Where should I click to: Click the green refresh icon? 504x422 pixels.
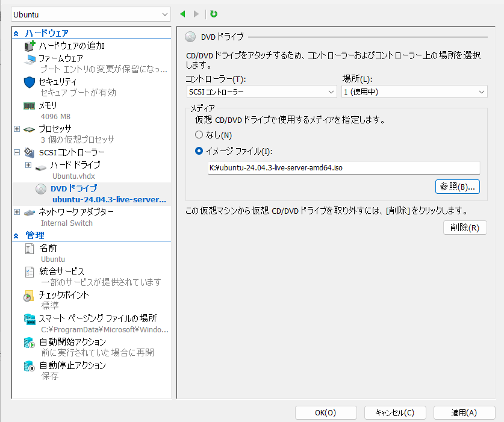[x=214, y=14]
